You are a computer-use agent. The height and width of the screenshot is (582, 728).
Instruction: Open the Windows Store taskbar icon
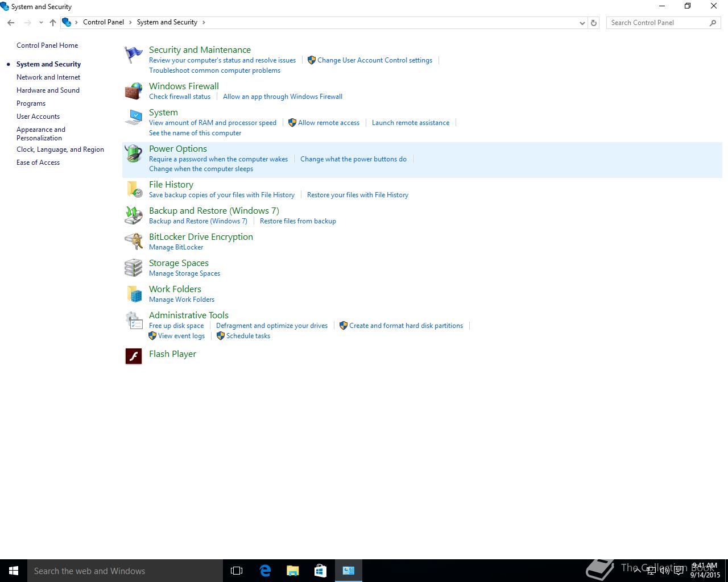click(321, 571)
